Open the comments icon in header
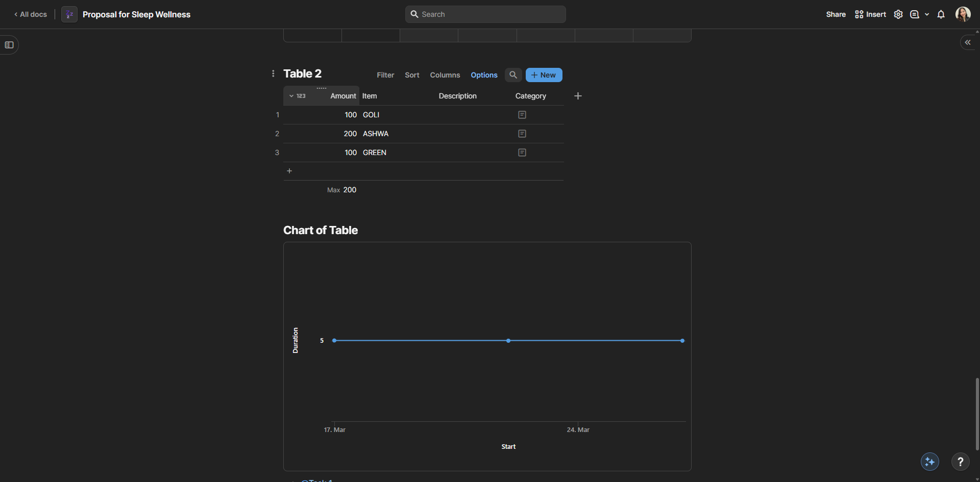The height and width of the screenshot is (482, 980). pos(915,14)
